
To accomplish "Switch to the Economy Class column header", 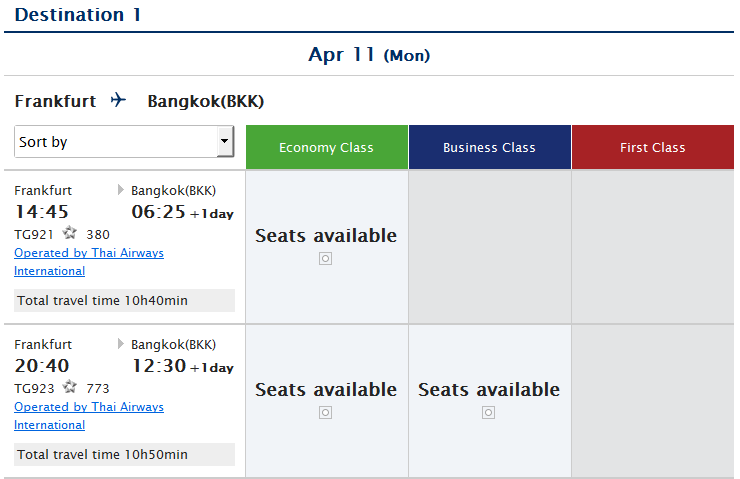I will point(326,147).
